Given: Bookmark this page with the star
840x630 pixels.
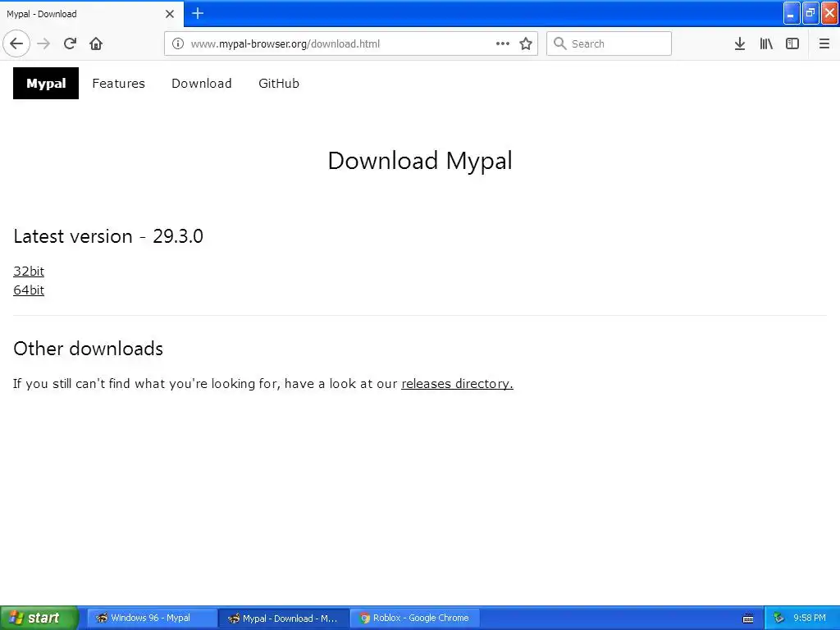Looking at the screenshot, I should pos(526,43).
